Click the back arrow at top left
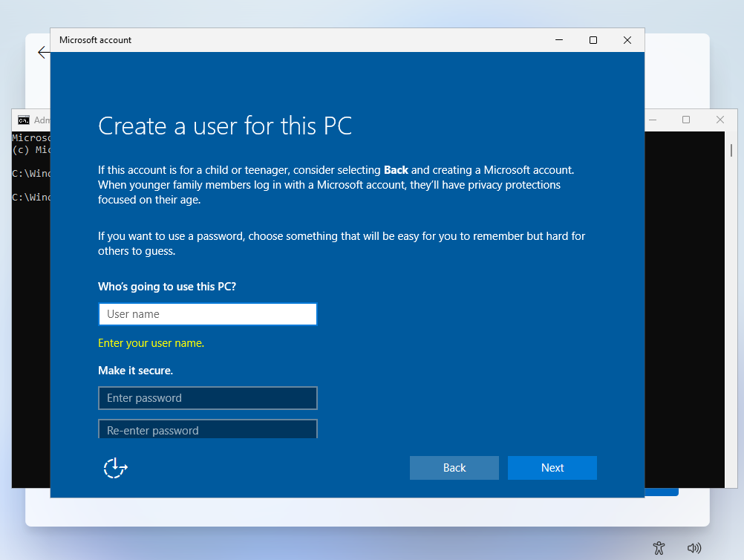This screenshot has width=744, height=560. click(42, 53)
